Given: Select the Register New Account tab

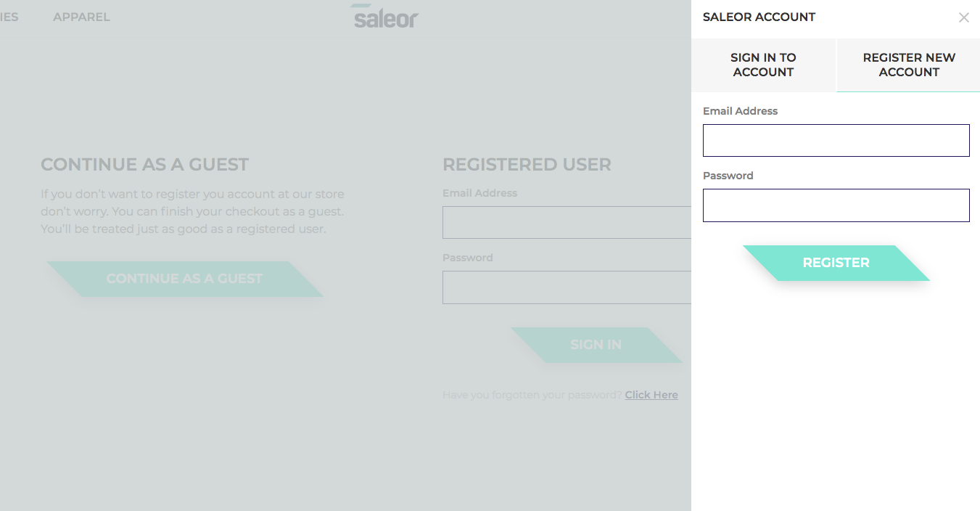Looking at the screenshot, I should tap(908, 65).
